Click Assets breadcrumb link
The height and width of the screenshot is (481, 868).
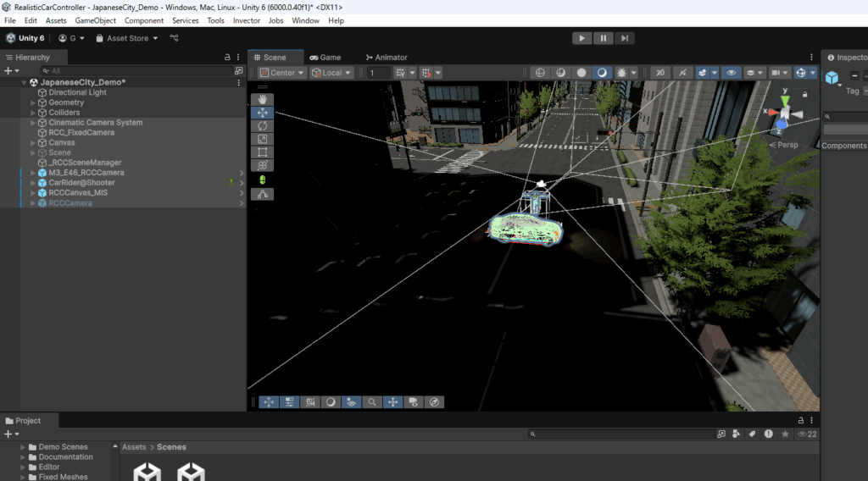point(134,447)
